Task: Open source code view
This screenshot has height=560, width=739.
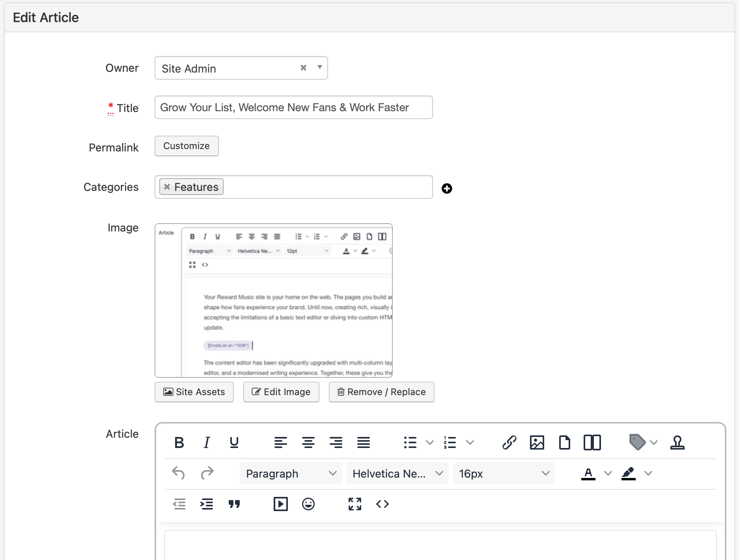Action: tap(383, 504)
